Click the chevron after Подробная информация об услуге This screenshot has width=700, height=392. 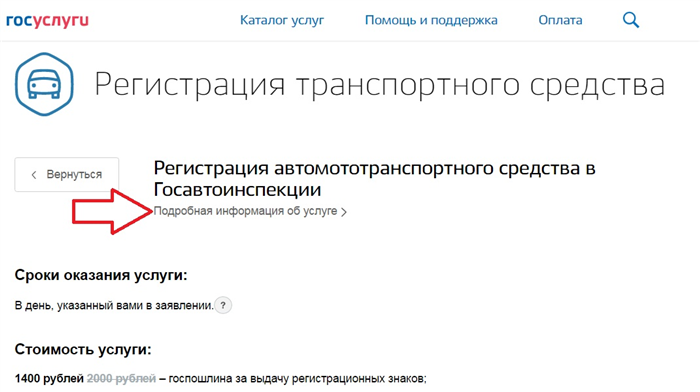pyautogui.click(x=344, y=212)
